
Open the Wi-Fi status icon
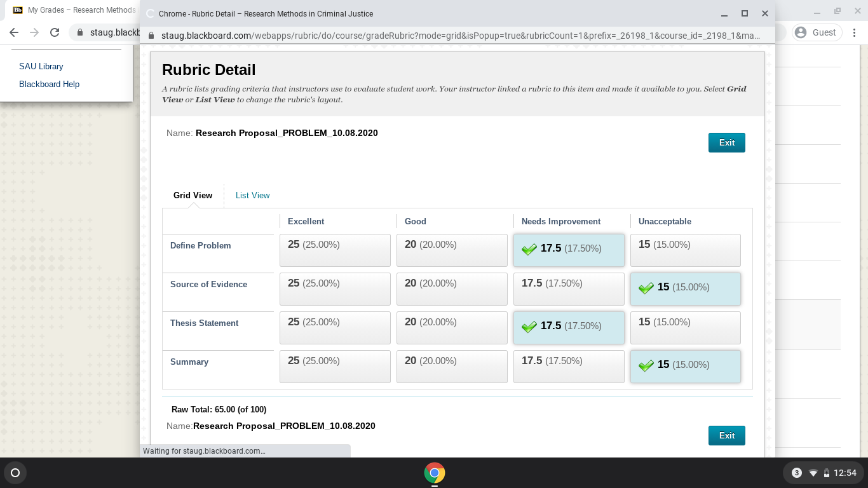tap(813, 473)
